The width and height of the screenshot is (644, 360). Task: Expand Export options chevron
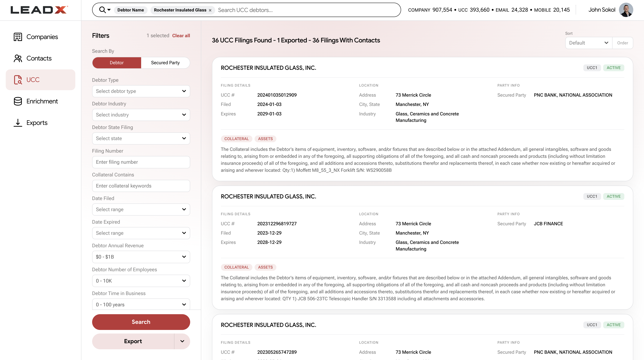point(182,341)
